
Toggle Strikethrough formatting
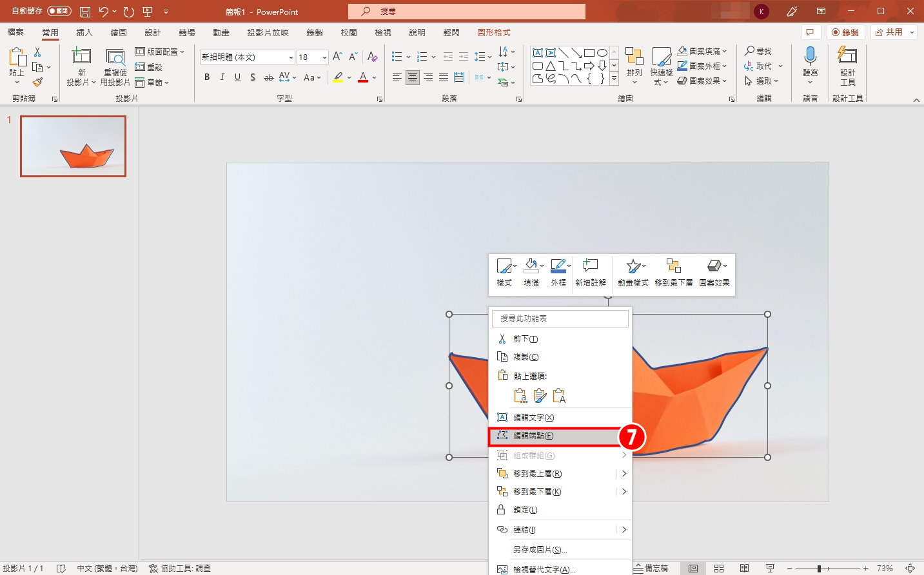click(x=268, y=77)
